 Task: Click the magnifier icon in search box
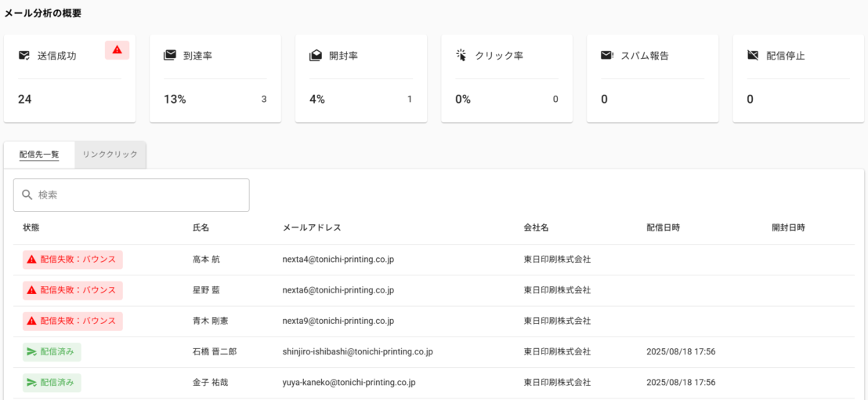click(x=27, y=195)
